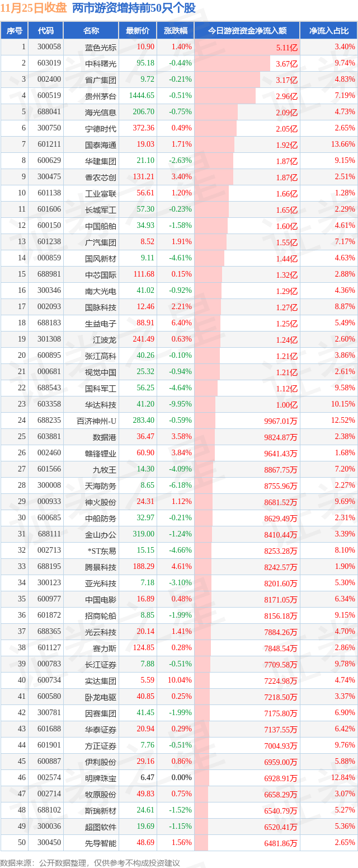Click stock code 600685
The image size is (358, 868).
point(50,518)
